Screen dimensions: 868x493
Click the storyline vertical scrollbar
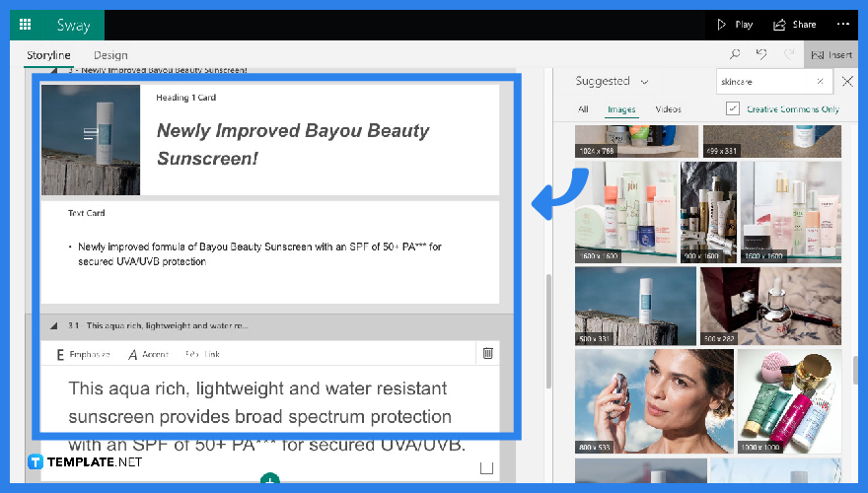click(x=548, y=332)
